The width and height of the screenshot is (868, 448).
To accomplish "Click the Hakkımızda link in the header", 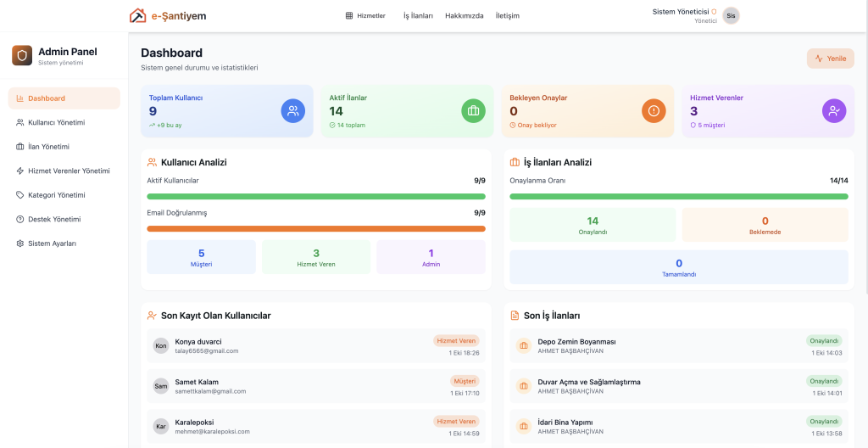I will click(464, 15).
